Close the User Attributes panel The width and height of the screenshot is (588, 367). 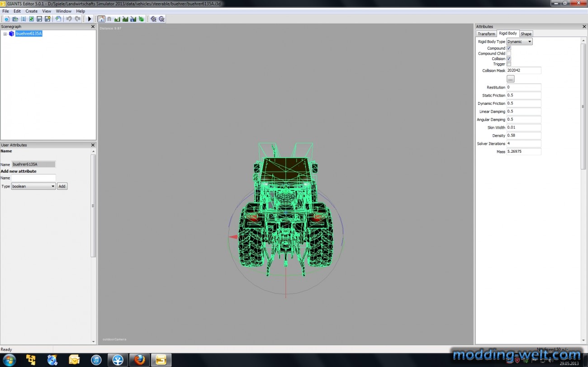93,145
